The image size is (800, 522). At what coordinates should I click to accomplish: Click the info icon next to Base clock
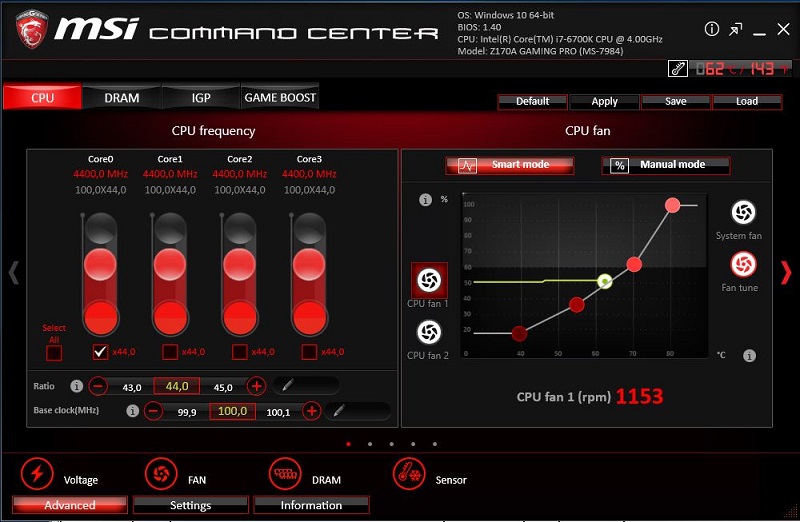tap(133, 411)
